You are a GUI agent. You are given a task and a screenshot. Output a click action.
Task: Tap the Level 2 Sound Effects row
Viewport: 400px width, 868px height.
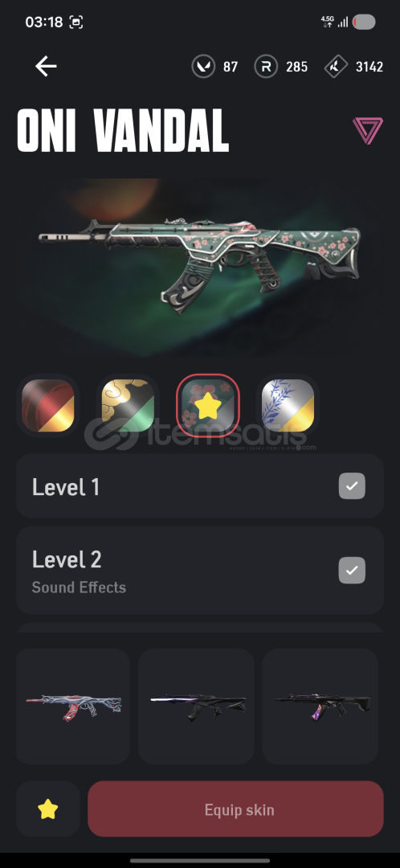[200, 570]
